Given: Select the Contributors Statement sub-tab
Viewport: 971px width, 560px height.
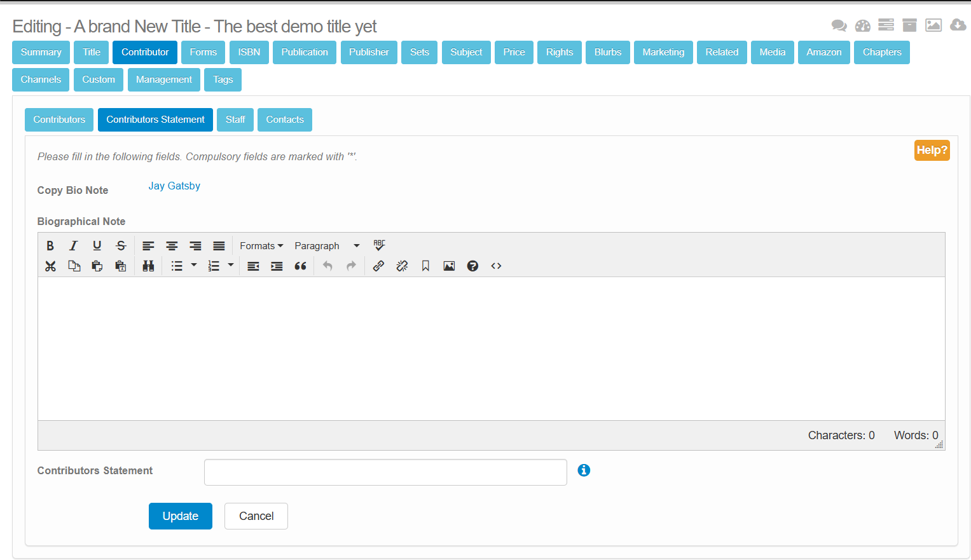Looking at the screenshot, I should [155, 120].
